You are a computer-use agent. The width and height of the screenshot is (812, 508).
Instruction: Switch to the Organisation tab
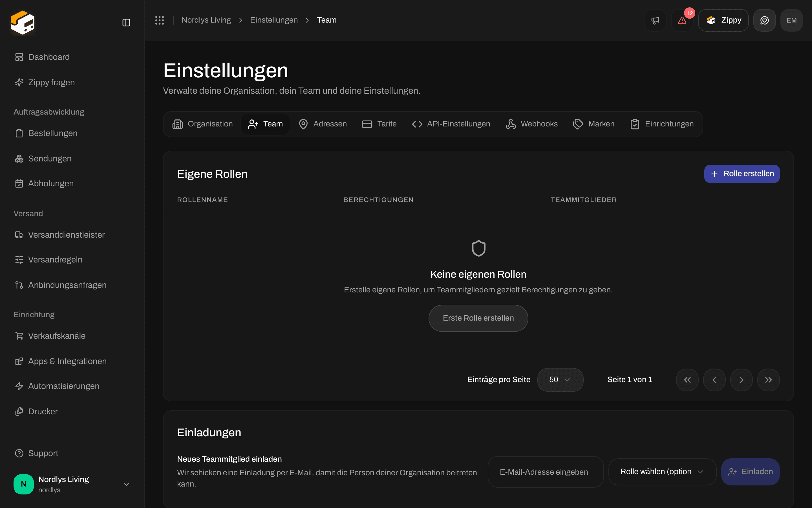[202, 124]
